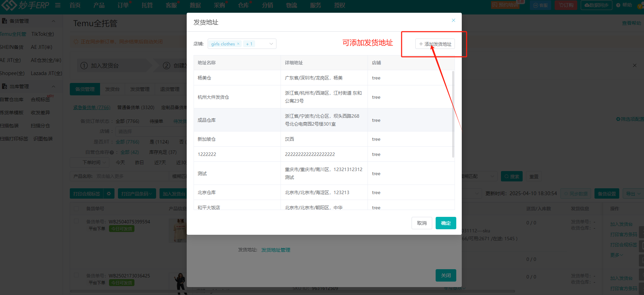Screen dimensions: 644x295
Task: Open 筛选项配置 filter settings
Action: pyautogui.click(x=630, y=119)
